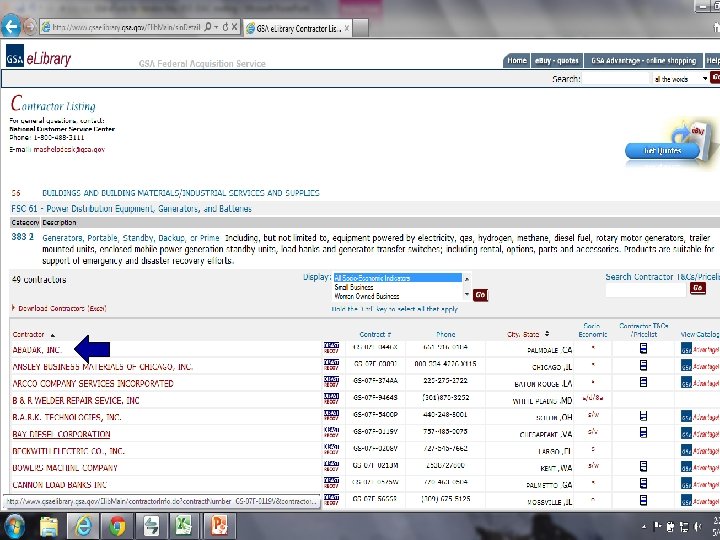Open BECKWITH ELECTRIC CO., INC. link

[68, 451]
